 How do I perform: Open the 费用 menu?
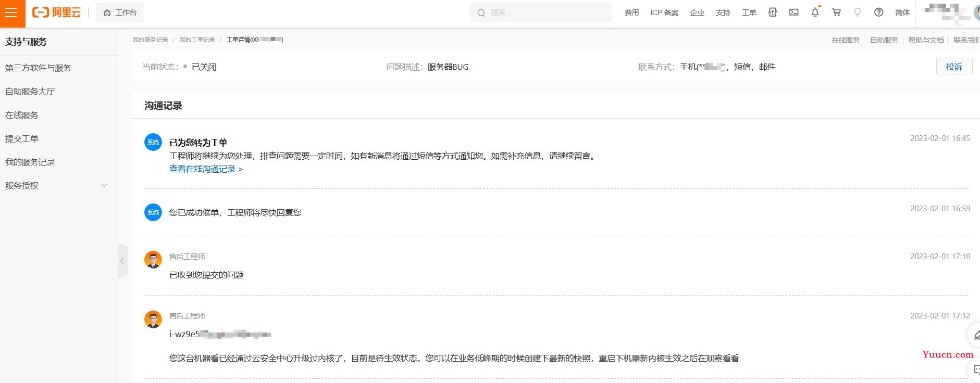click(631, 12)
